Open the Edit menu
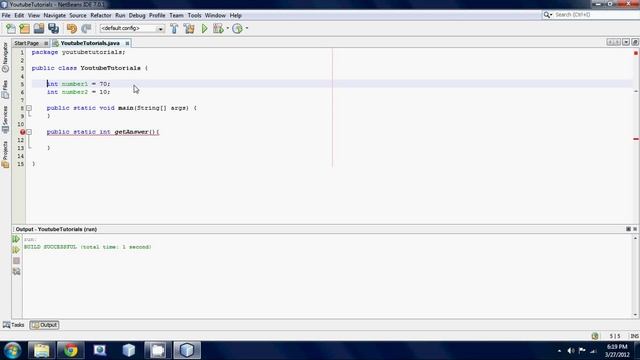The width and height of the screenshot is (640, 360). [19, 16]
